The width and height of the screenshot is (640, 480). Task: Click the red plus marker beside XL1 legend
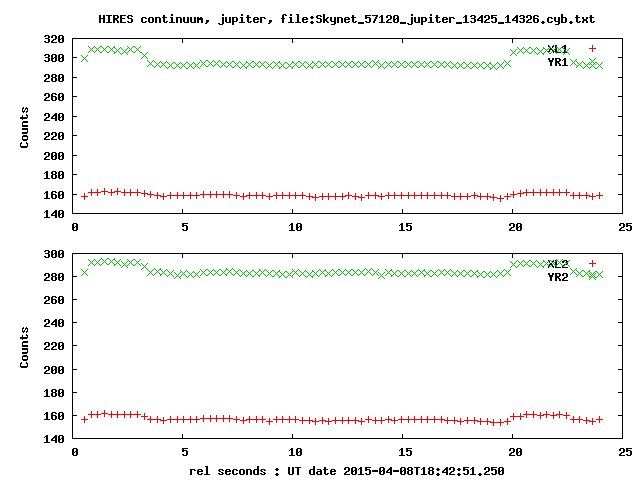pyautogui.click(x=592, y=49)
